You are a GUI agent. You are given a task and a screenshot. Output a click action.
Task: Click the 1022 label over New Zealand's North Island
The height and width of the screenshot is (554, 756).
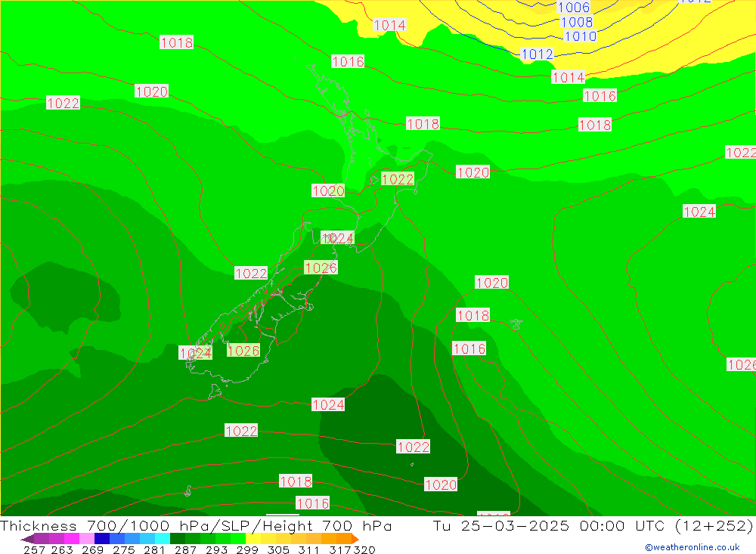398,179
